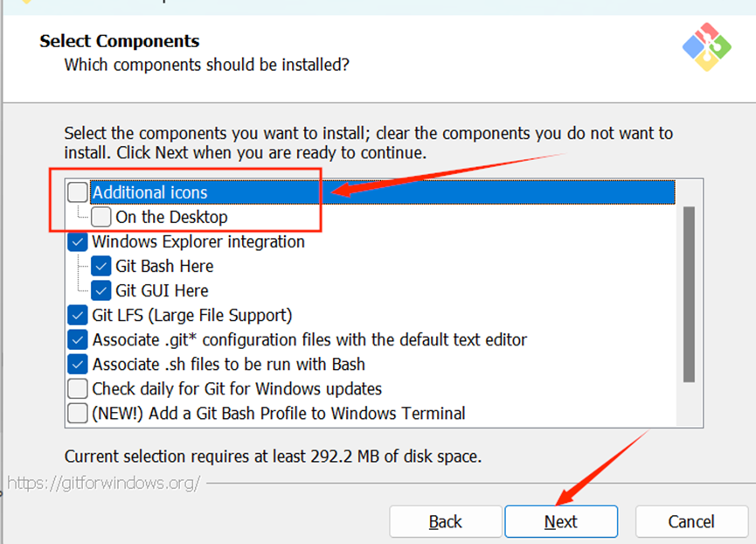
Task: Check the On the Desktop option
Action: coord(101,217)
